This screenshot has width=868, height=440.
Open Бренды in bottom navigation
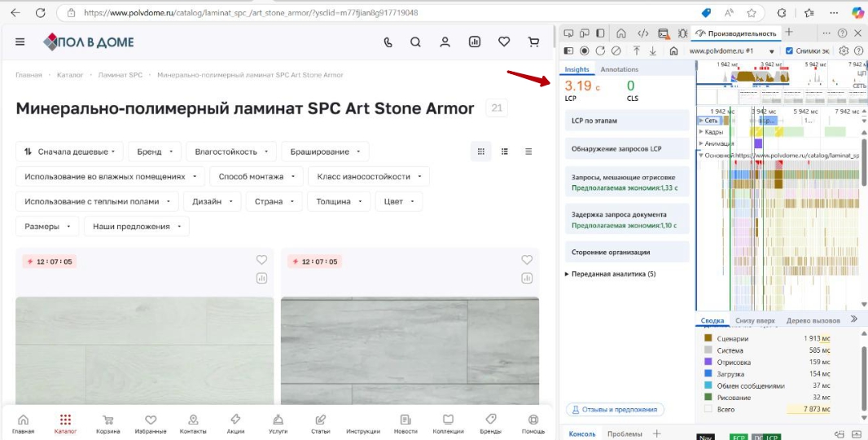[490, 424]
